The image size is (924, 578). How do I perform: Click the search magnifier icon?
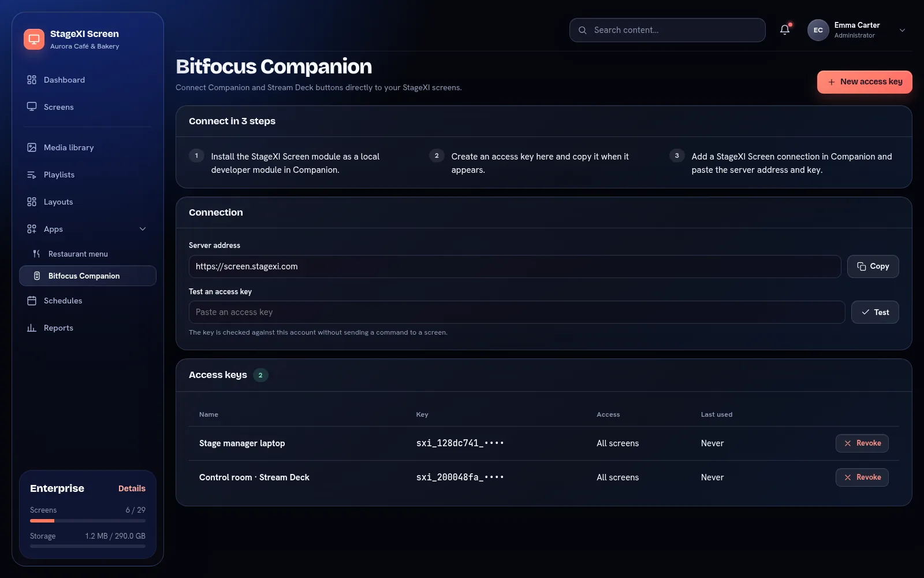[583, 30]
